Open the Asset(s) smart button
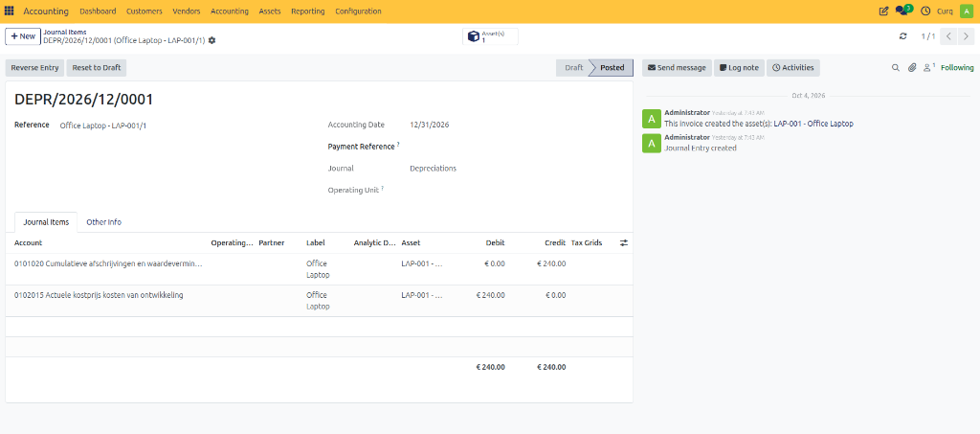Screen dimensions: 980x434 pos(491,36)
